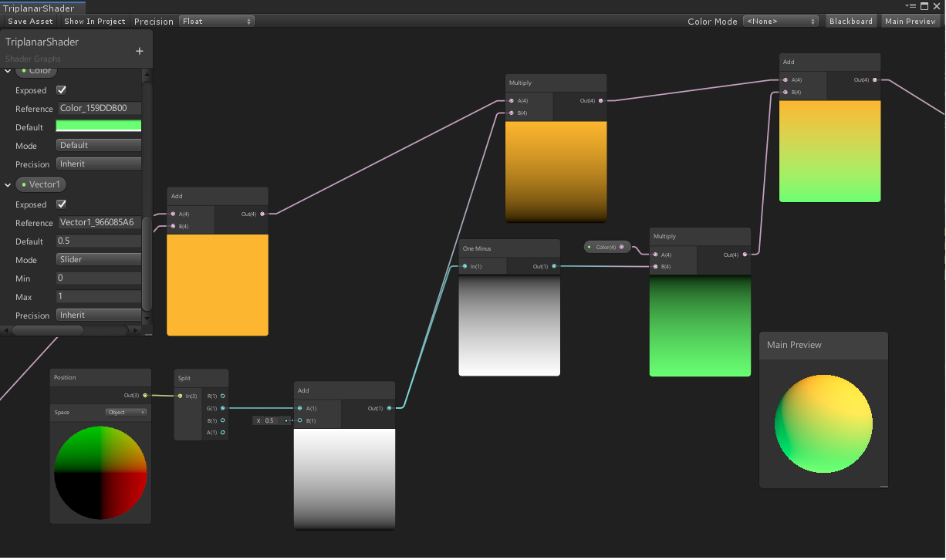Toggle Exposed checkbox for the Vector1 property
This screenshot has width=946, height=560.
[62, 204]
